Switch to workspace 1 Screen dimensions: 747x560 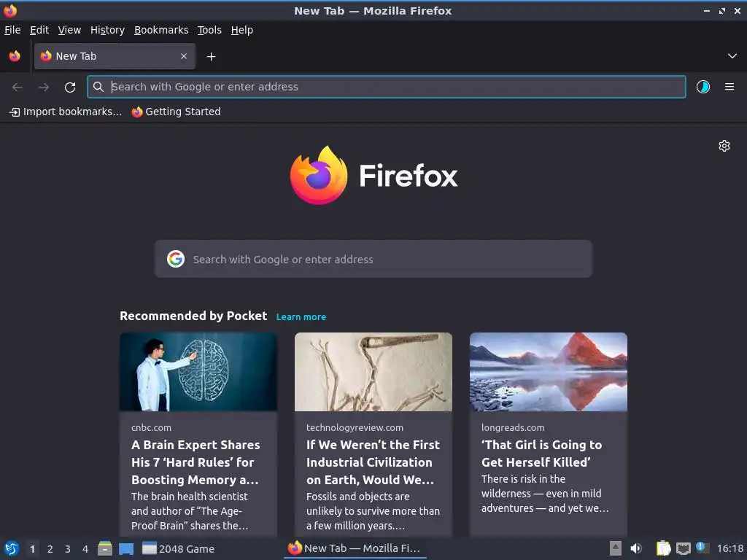click(32, 549)
